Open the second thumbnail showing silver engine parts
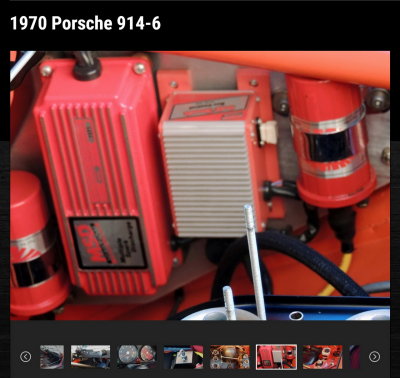 [x=90, y=357]
